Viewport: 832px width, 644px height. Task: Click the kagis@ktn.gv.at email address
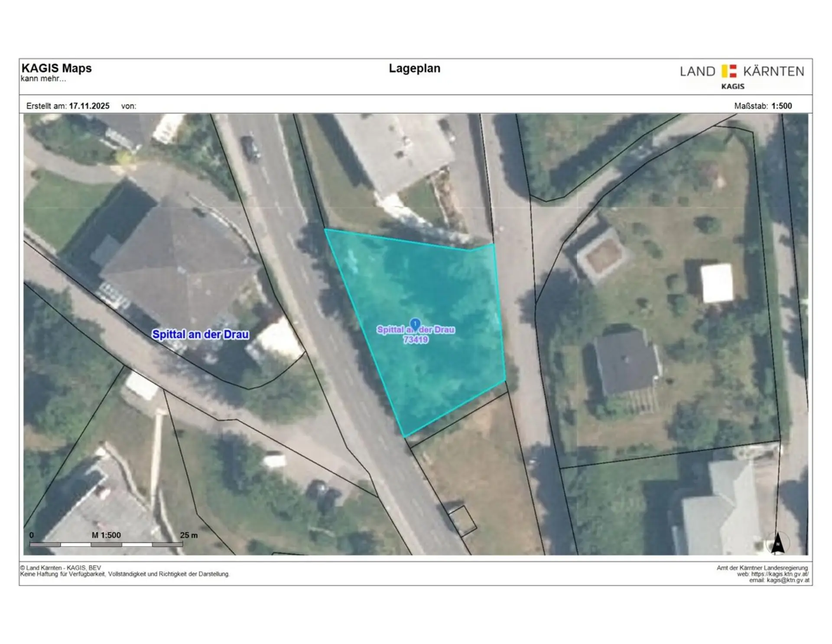787,580
